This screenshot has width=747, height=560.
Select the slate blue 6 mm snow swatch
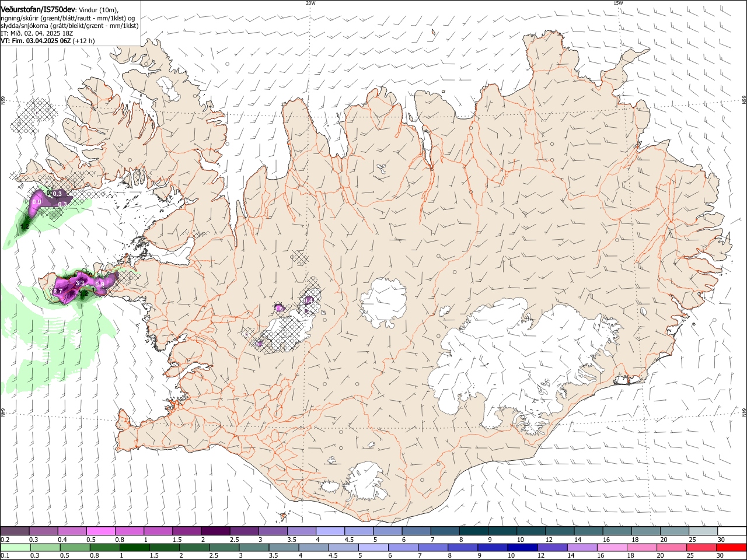click(x=416, y=531)
